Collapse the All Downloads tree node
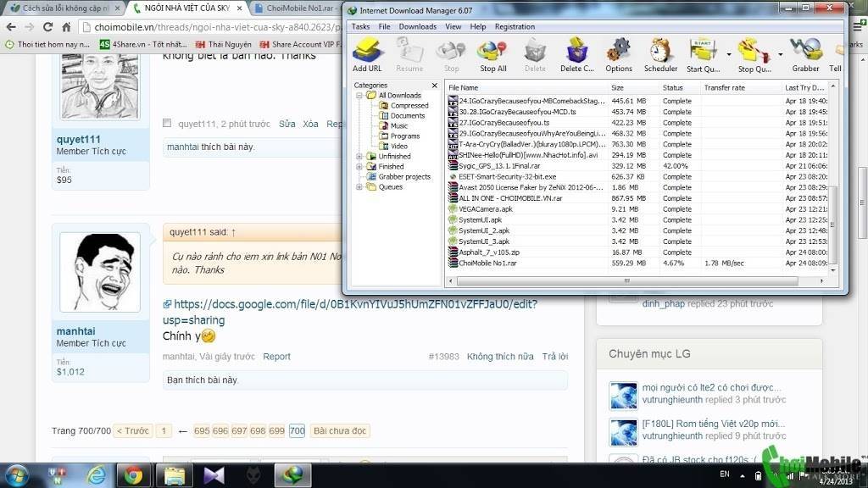The width and height of the screenshot is (868, 488). (359, 96)
